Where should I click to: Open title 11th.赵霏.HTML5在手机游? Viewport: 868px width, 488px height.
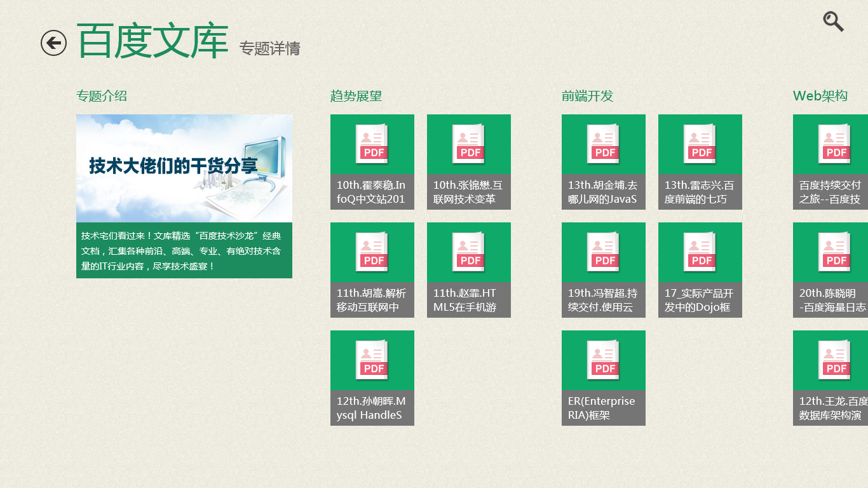(x=469, y=300)
